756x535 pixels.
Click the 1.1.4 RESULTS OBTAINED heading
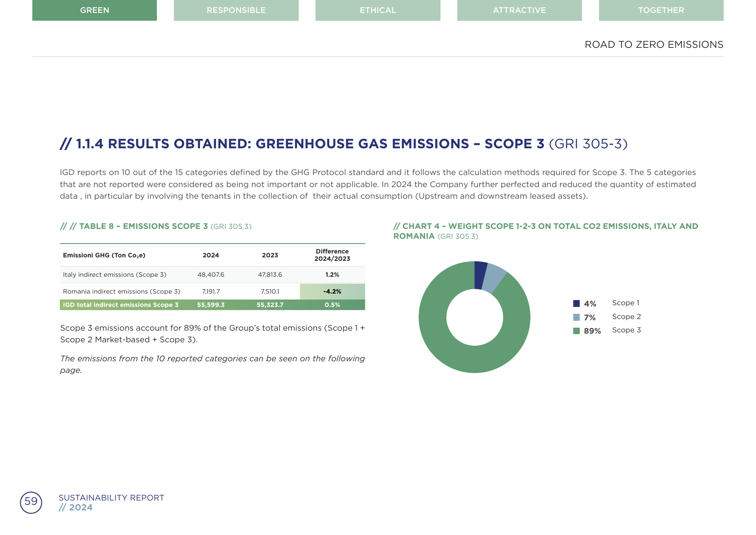click(344, 144)
